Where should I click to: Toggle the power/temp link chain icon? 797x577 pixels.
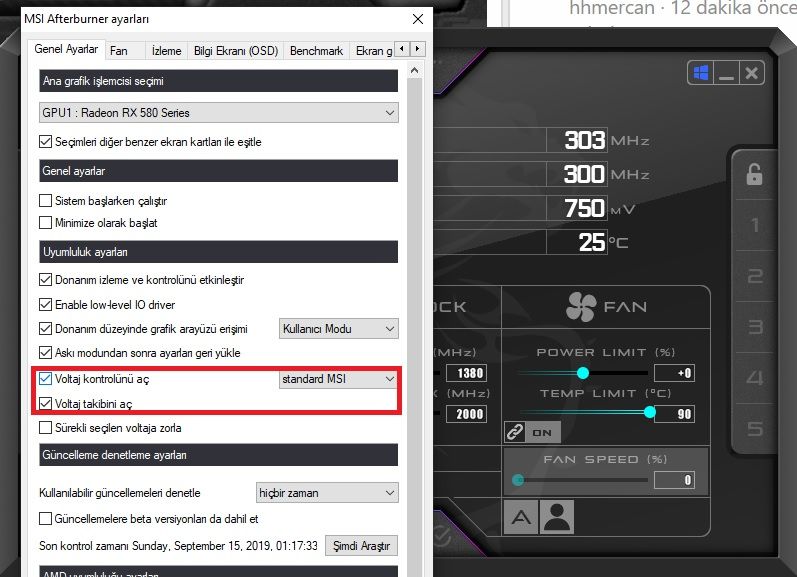coord(514,432)
